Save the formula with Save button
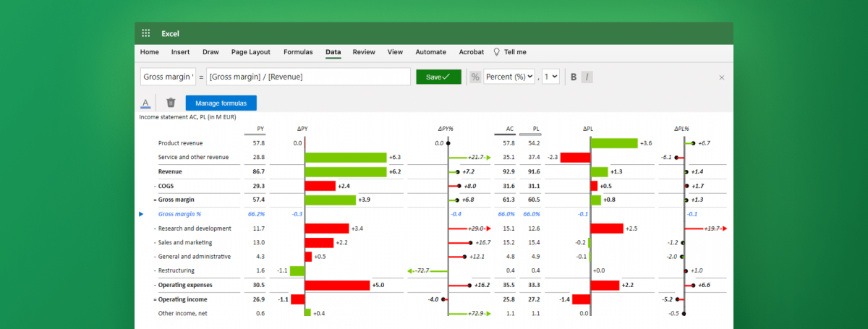 click(438, 77)
